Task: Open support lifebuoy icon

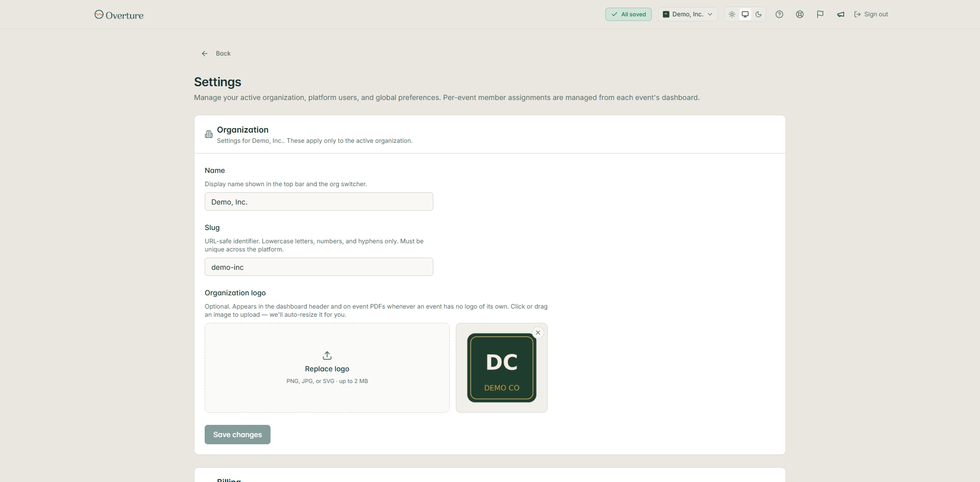Action: coord(800,14)
